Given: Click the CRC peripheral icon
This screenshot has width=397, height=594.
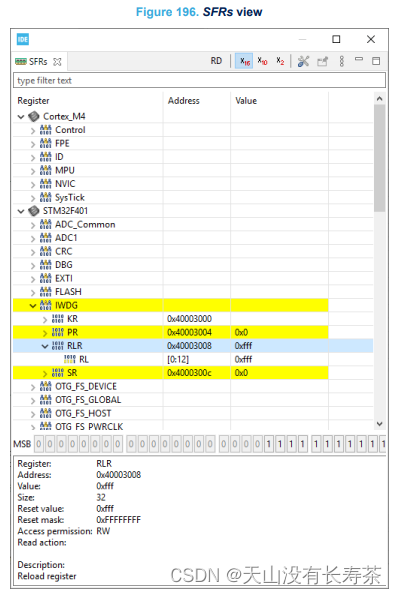Looking at the screenshot, I should point(45,251).
